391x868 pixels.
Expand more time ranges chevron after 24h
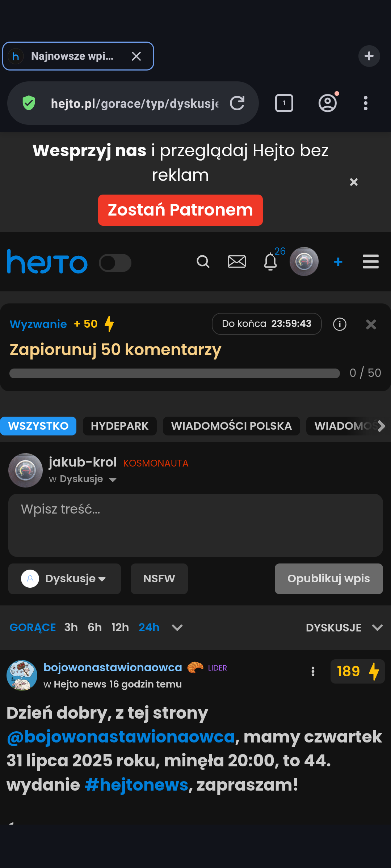coord(177,627)
